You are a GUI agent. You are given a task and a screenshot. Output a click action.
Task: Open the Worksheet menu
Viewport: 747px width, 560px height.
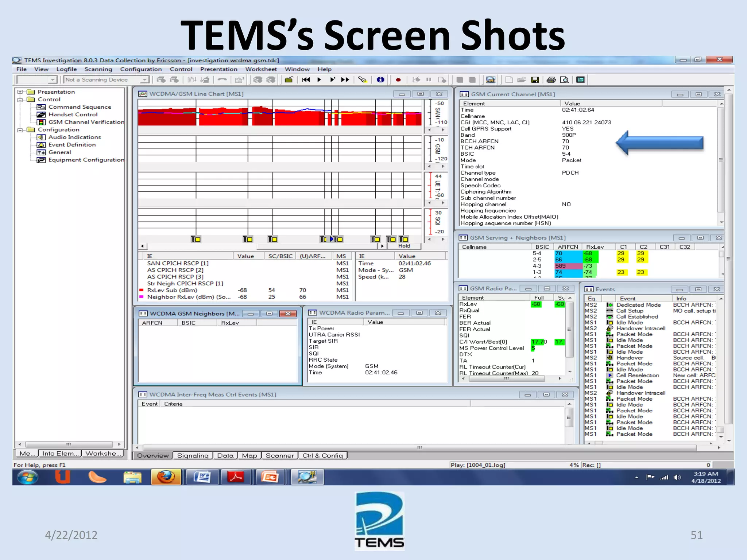pyautogui.click(x=261, y=69)
